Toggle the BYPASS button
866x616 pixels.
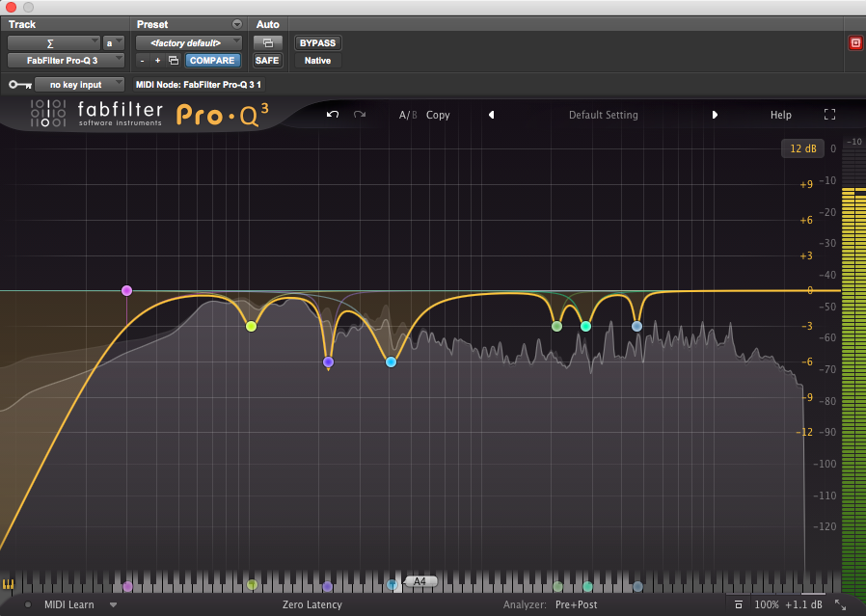[317, 43]
